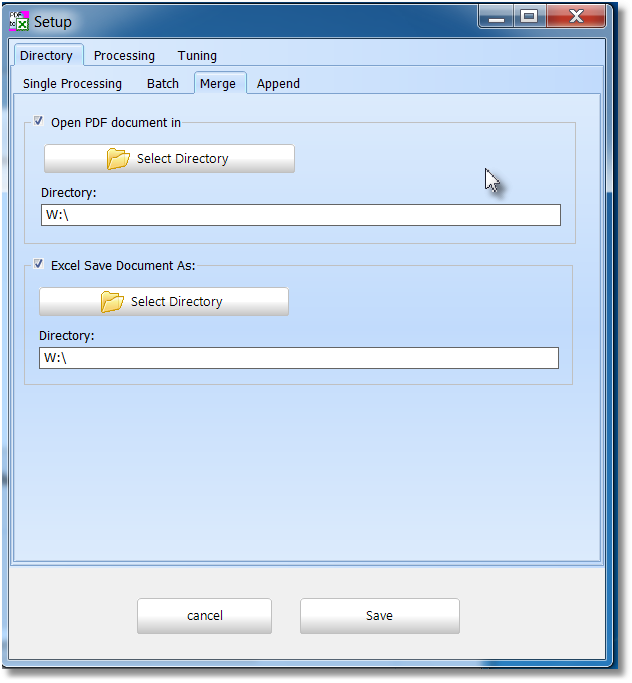Minimize the Setup window
Viewport: 632px width, 683px height.
tap(496, 18)
